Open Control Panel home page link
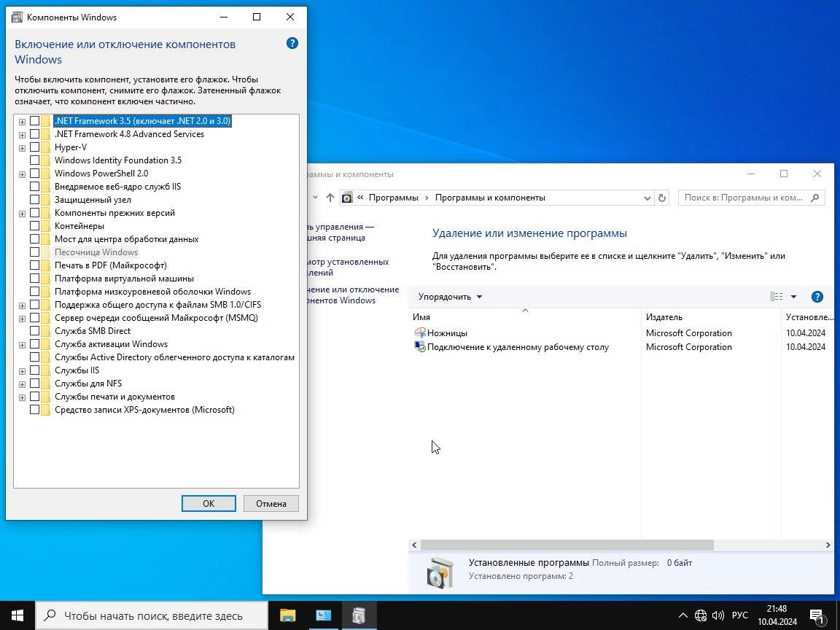 [x=341, y=233]
